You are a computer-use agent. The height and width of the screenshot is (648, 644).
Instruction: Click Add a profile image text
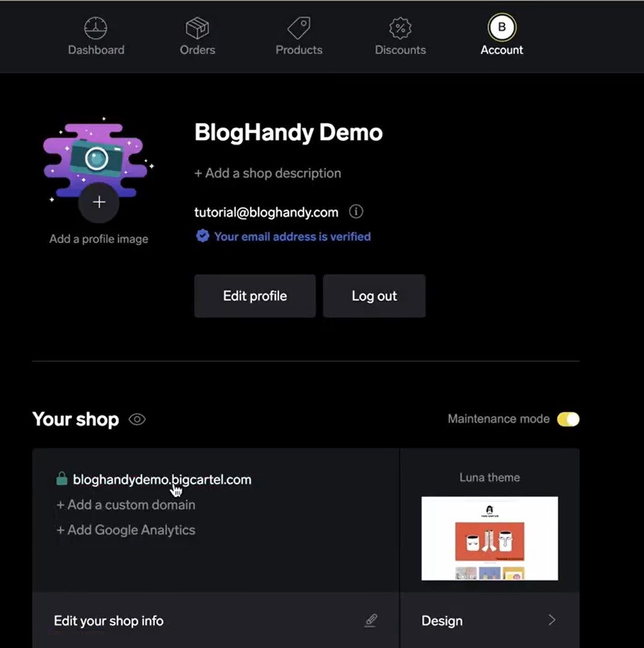tap(99, 239)
